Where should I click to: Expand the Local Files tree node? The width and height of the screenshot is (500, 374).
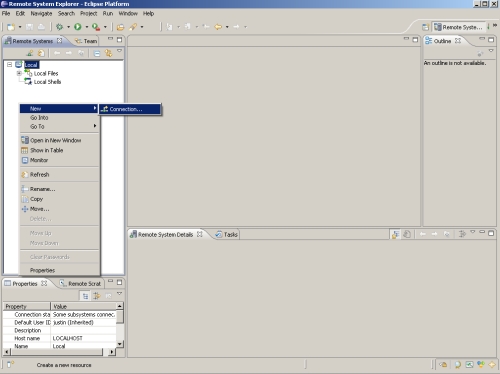click(19, 73)
